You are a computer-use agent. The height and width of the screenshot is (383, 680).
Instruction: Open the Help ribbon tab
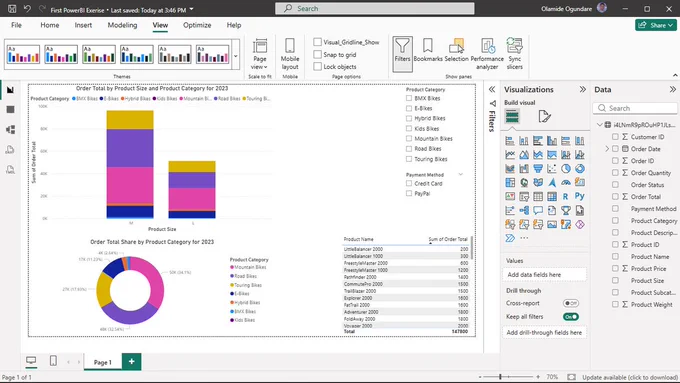pos(234,25)
